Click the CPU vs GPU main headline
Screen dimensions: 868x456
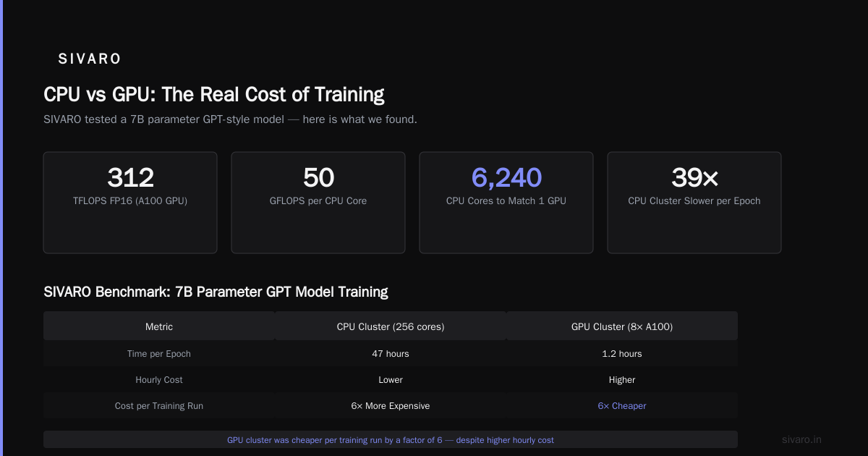(214, 95)
